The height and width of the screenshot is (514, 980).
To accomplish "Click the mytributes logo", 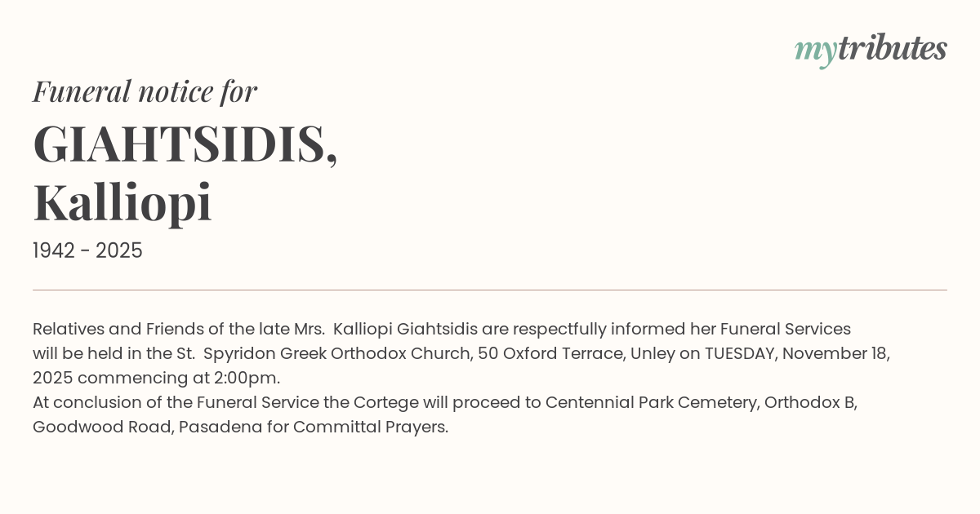I will coord(871,49).
